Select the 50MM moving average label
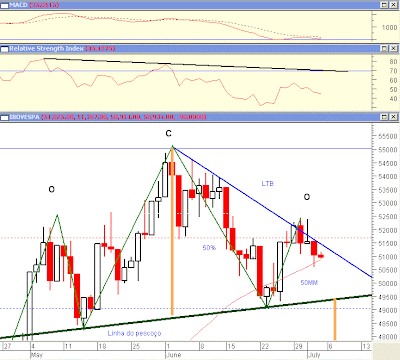This screenshot has height=360, width=400. (309, 283)
